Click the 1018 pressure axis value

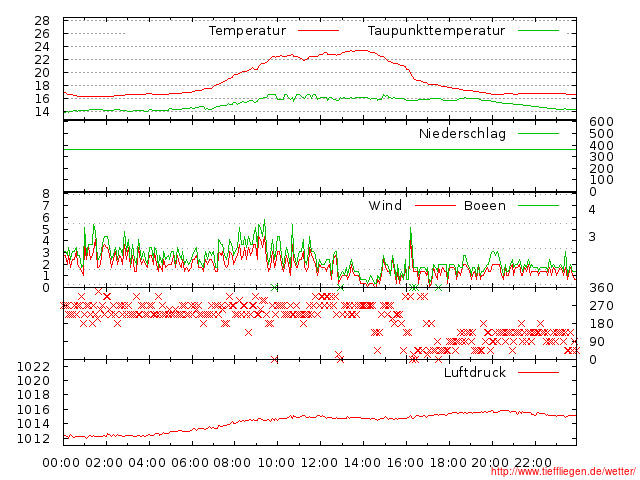(x=33, y=395)
